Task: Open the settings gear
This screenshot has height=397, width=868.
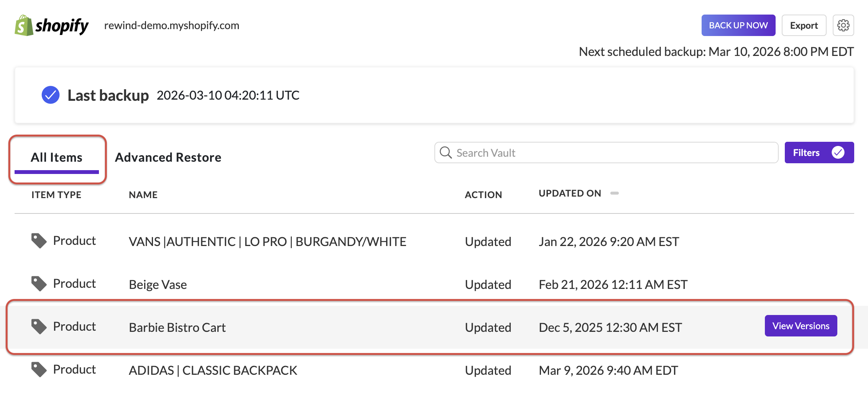Action: [x=843, y=25]
